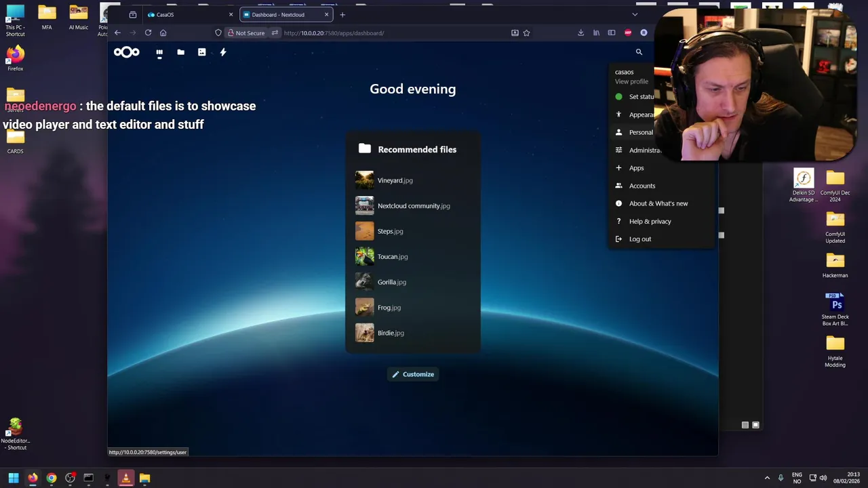Open the Not Secure connection info
This screenshot has height=488, width=868.
[246, 33]
